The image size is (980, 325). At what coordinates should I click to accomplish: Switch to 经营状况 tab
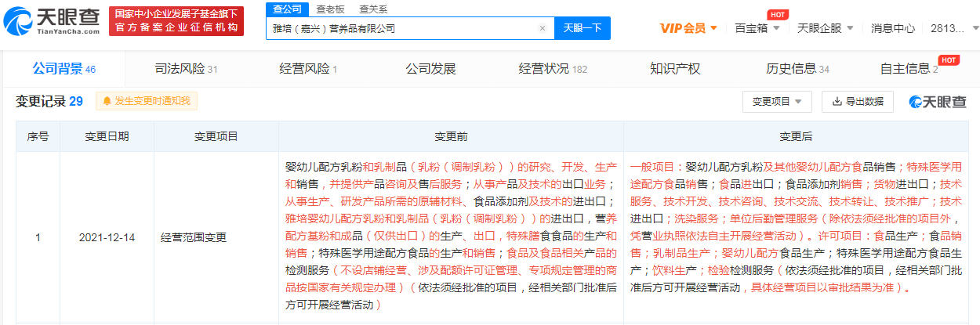(x=553, y=69)
